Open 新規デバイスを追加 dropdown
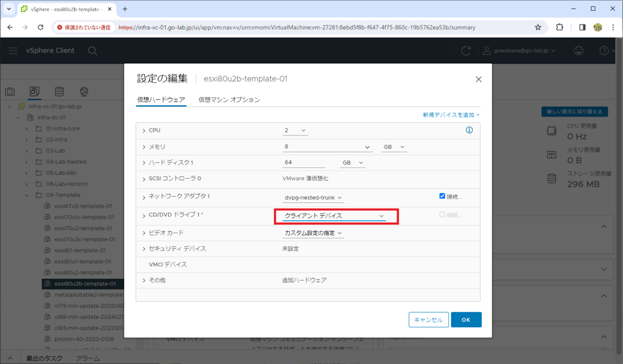Viewport: 623px width, 364px height. click(451, 115)
